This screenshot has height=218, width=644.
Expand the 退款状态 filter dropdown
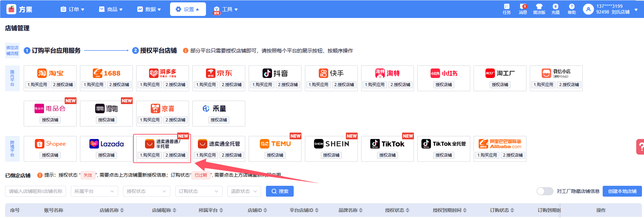244,191
